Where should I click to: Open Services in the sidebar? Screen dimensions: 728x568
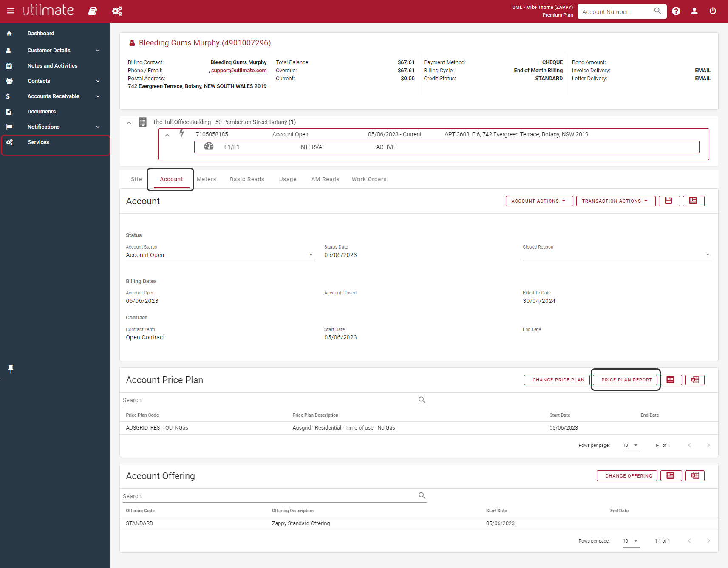click(x=38, y=142)
